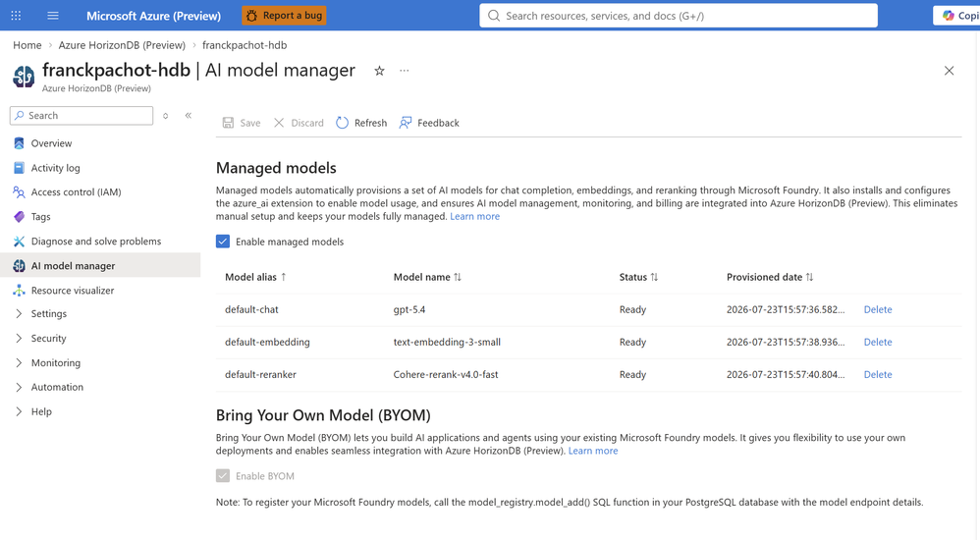The height and width of the screenshot is (540, 980).
Task: Open the Azure portal waffle menu icon
Action: (17, 16)
